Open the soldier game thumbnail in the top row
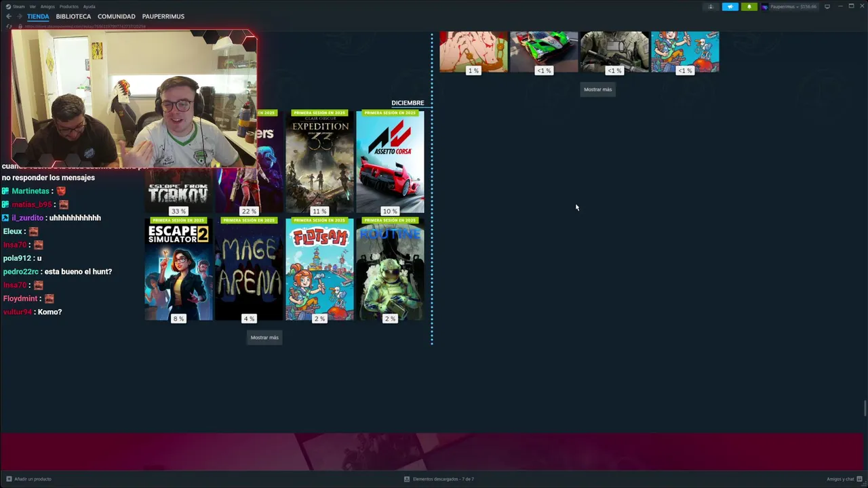Screen dimensions: 868x488 click(614, 52)
